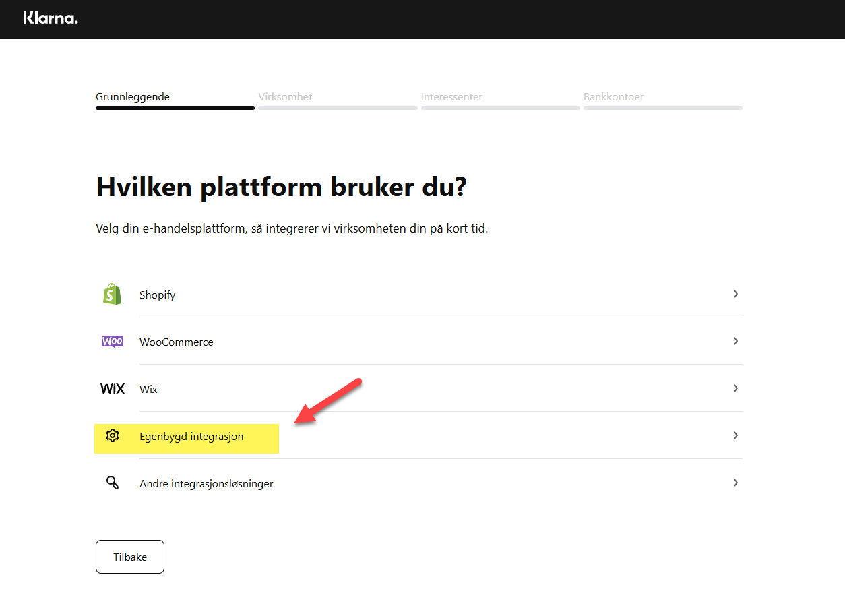The width and height of the screenshot is (845, 616).
Task: Open the Egenbygd integrasjon row chevron
Action: point(736,435)
